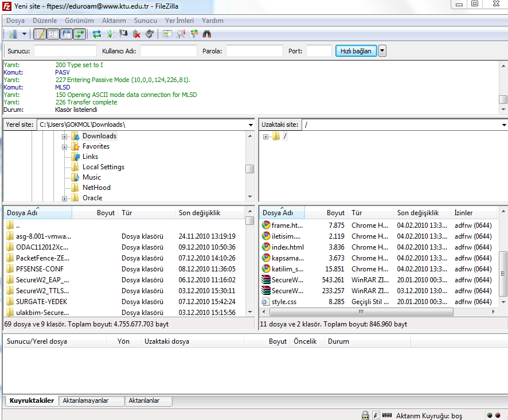
Task: Select the Links folder in local tree
Action: 90,157
